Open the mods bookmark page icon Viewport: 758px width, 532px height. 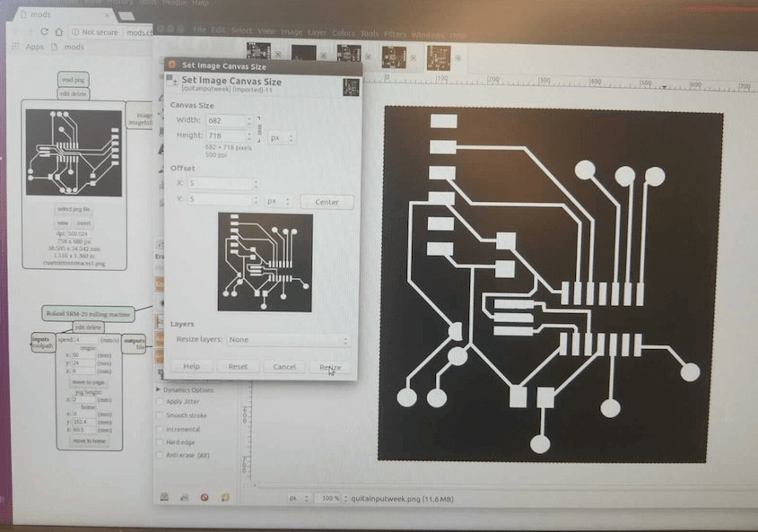pos(54,47)
